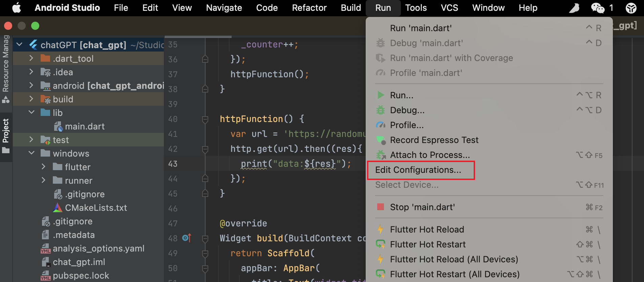Click the Profile... gauge icon
The width and height of the screenshot is (644, 282).
click(x=381, y=125)
